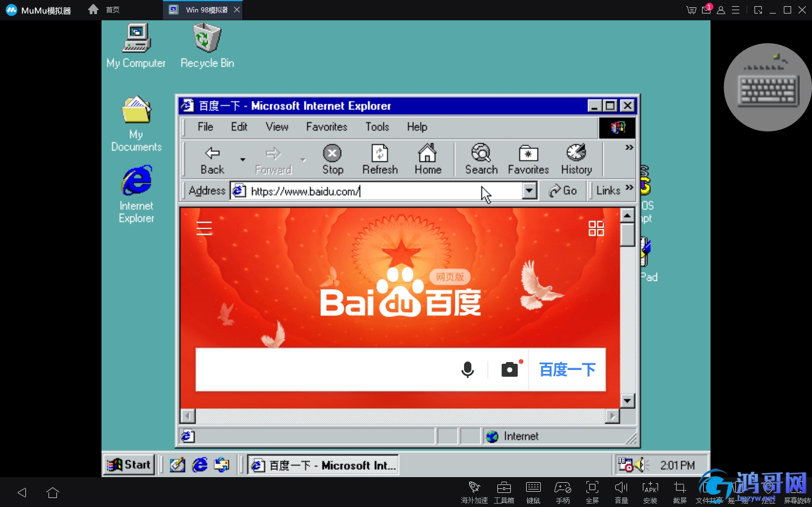The width and height of the screenshot is (812, 507).
Task: Open the MuMu hamburger menu icon
Action: coord(735,10)
